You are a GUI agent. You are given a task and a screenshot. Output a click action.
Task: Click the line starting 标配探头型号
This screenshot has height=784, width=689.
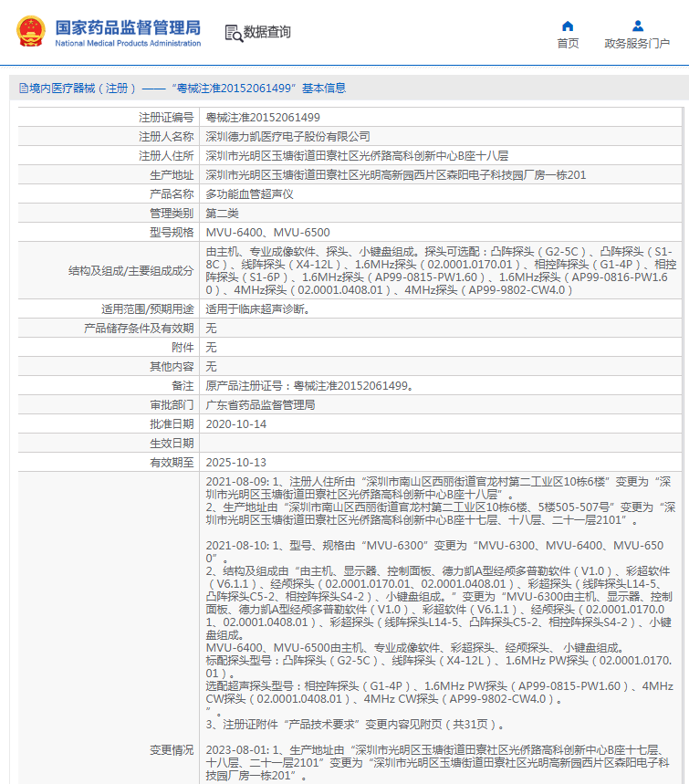439,667
